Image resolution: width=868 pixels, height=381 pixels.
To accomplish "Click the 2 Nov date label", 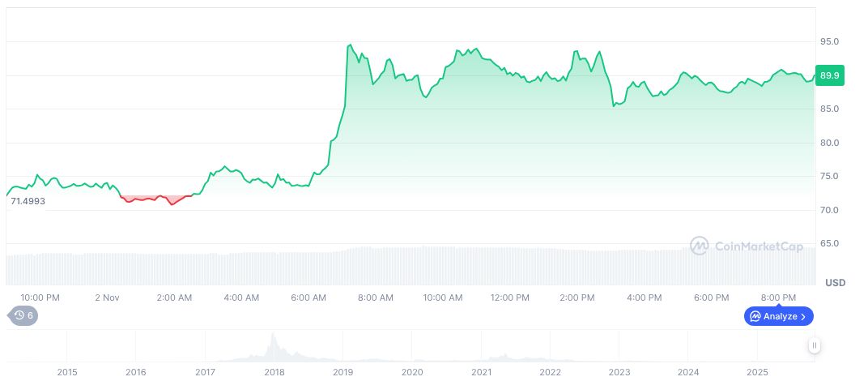I will [106, 298].
